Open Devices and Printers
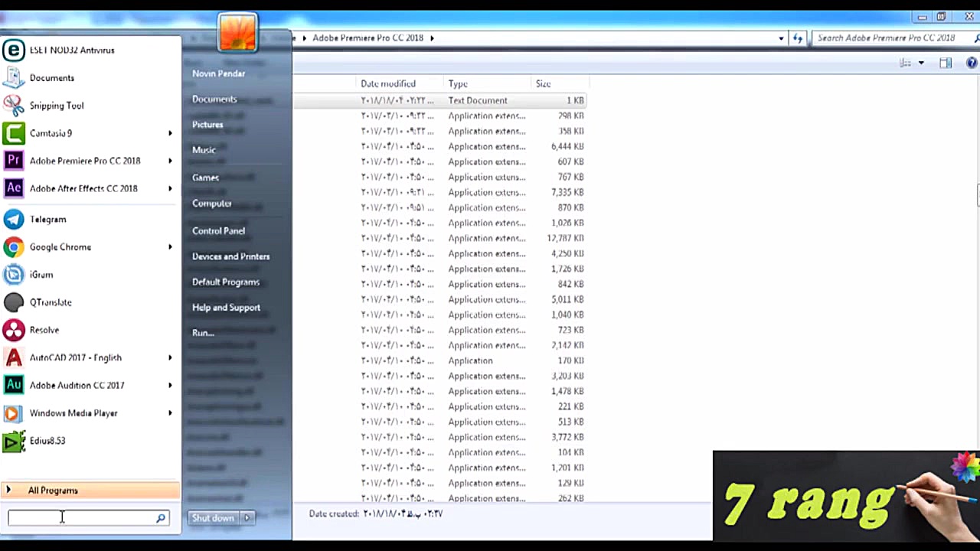 click(230, 256)
